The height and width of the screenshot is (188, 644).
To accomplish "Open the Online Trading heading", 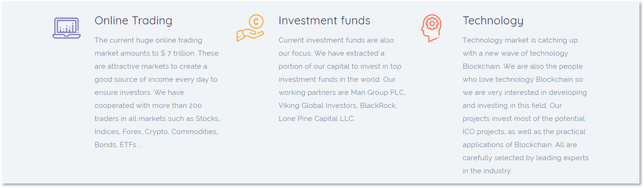I will pyautogui.click(x=133, y=20).
